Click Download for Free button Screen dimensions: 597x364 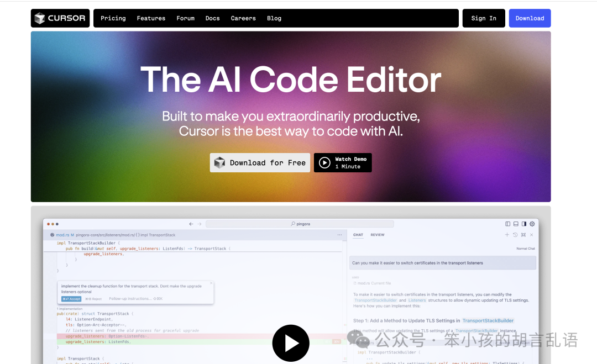tap(260, 163)
